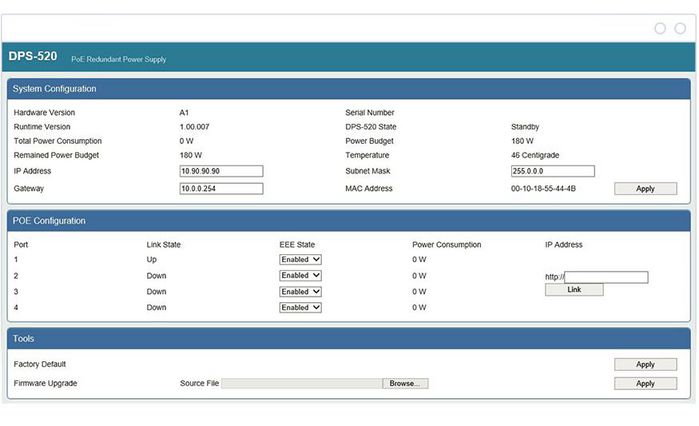
Task: Select the Subnet Mask input field
Action: pos(552,171)
